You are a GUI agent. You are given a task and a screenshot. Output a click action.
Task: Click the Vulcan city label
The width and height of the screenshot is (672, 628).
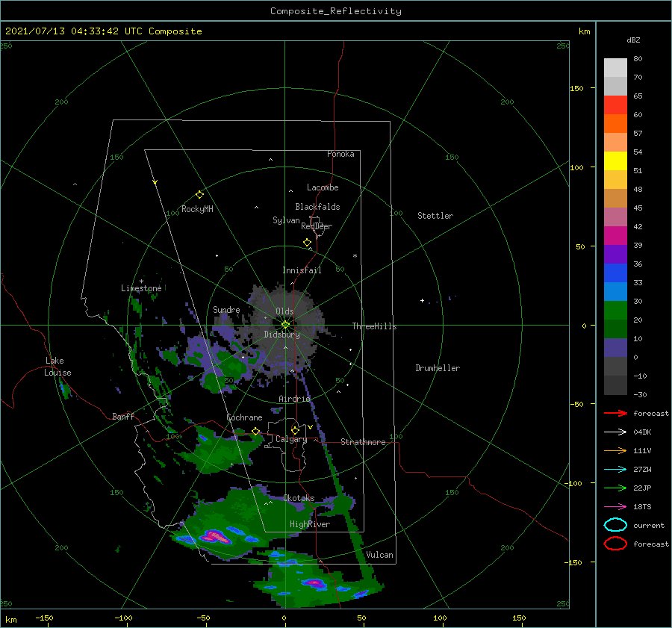point(380,555)
